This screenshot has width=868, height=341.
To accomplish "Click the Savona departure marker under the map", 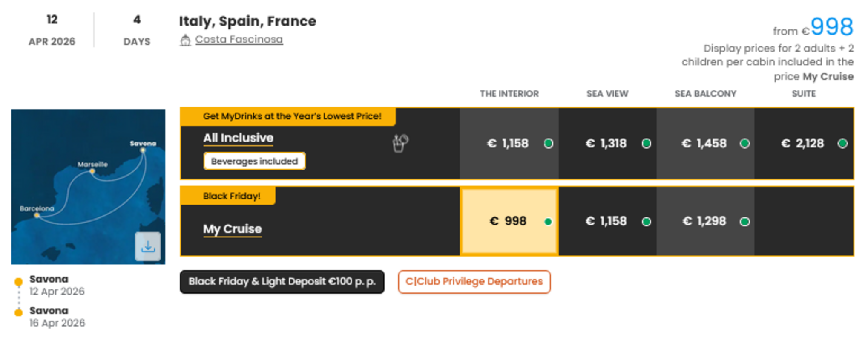I will pos(18,282).
